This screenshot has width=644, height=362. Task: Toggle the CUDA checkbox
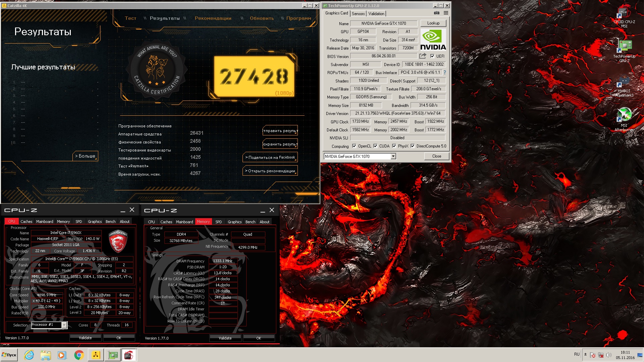click(375, 146)
